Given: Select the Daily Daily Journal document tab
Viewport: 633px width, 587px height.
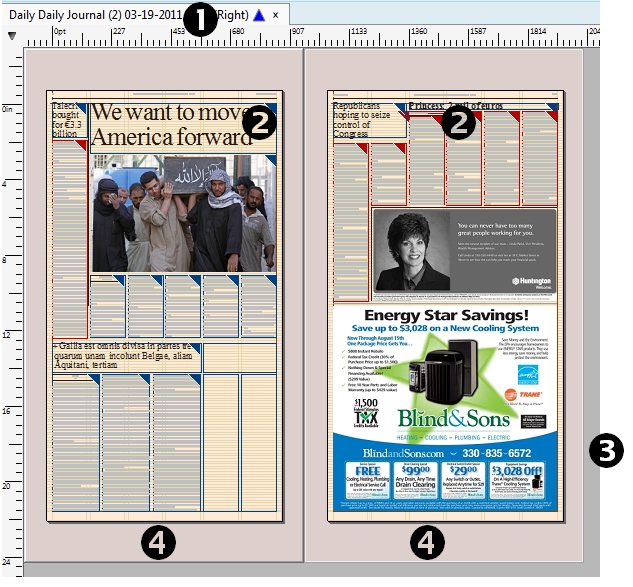Looking at the screenshot, I should pyautogui.click(x=145, y=15).
